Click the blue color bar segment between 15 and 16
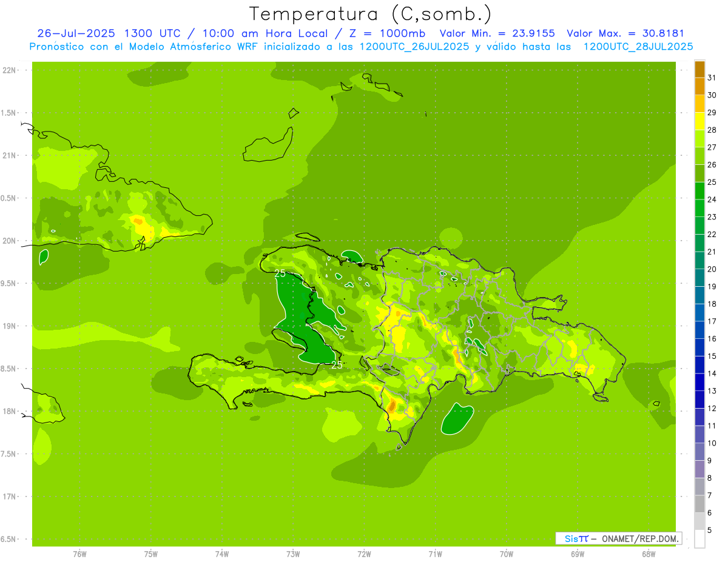Viewport: 728px width, 562px height. pos(699,347)
